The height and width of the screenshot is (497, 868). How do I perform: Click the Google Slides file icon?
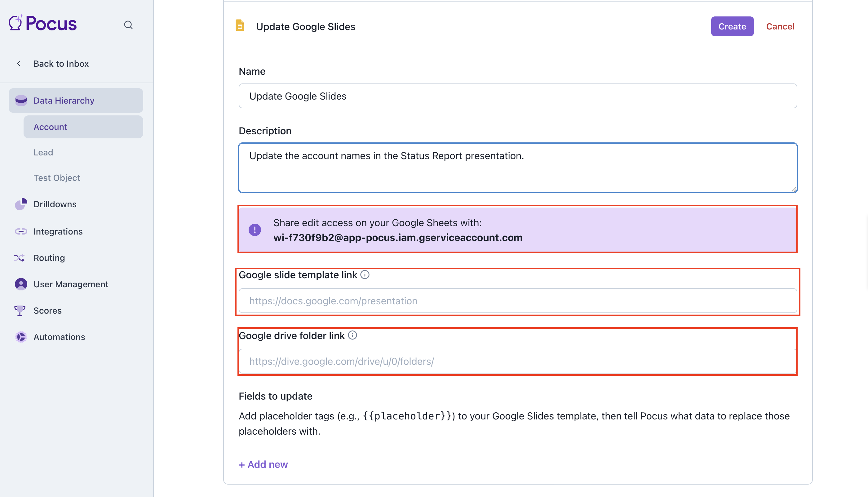240,26
